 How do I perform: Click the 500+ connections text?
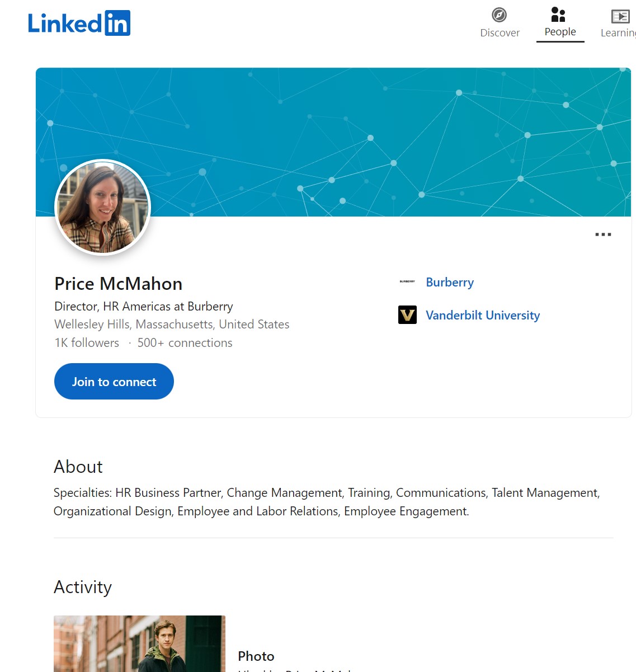point(185,343)
